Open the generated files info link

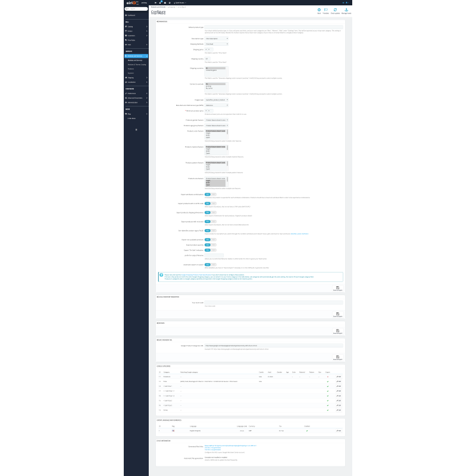(x=230, y=446)
